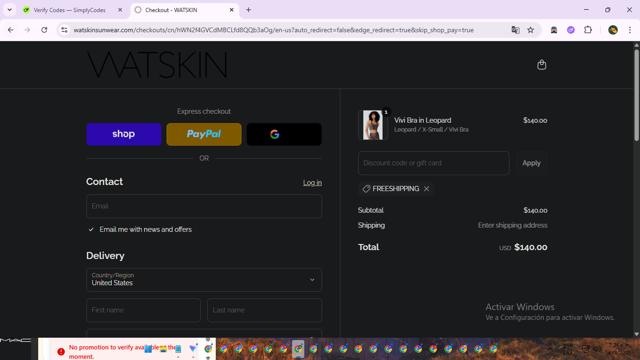Click the FREESHIPPING tag icon
This screenshot has height=360, width=640.
366,189
